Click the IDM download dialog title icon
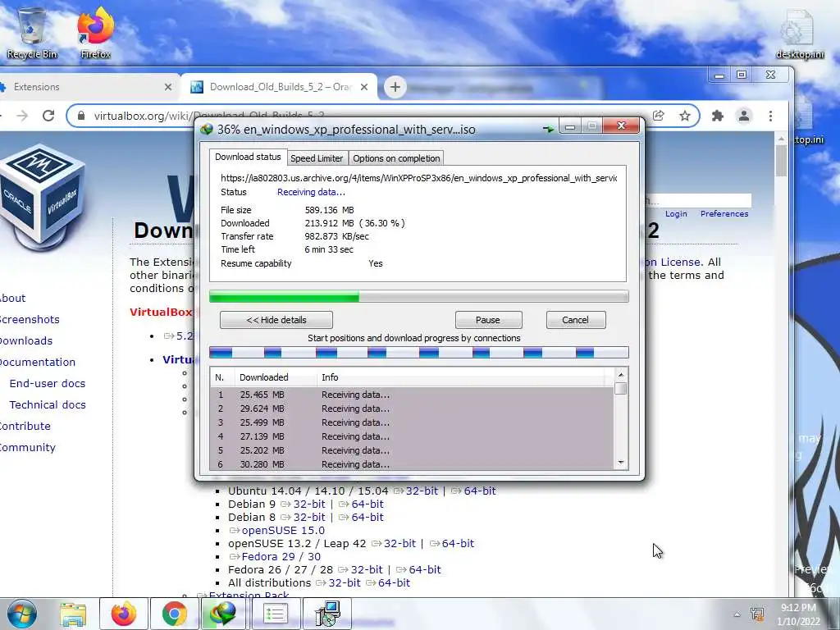Image resolution: width=840 pixels, height=630 pixels. click(x=207, y=129)
